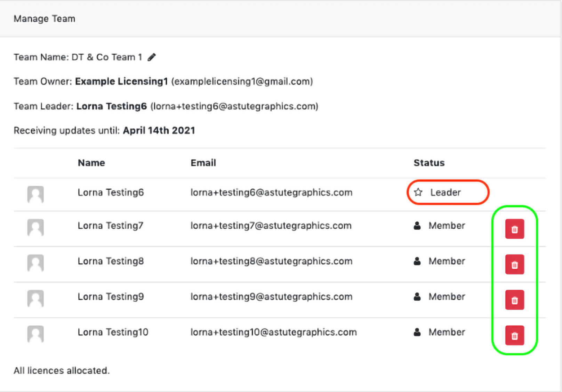Open Lorna Testing10 avatar image
Screen dimensions: 562x392
click(x=35, y=334)
